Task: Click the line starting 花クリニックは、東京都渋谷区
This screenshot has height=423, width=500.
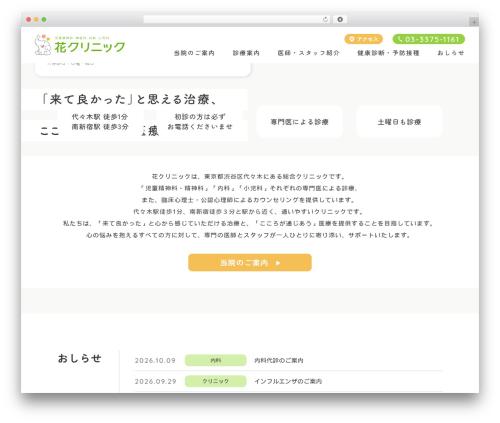Action: tap(249, 176)
